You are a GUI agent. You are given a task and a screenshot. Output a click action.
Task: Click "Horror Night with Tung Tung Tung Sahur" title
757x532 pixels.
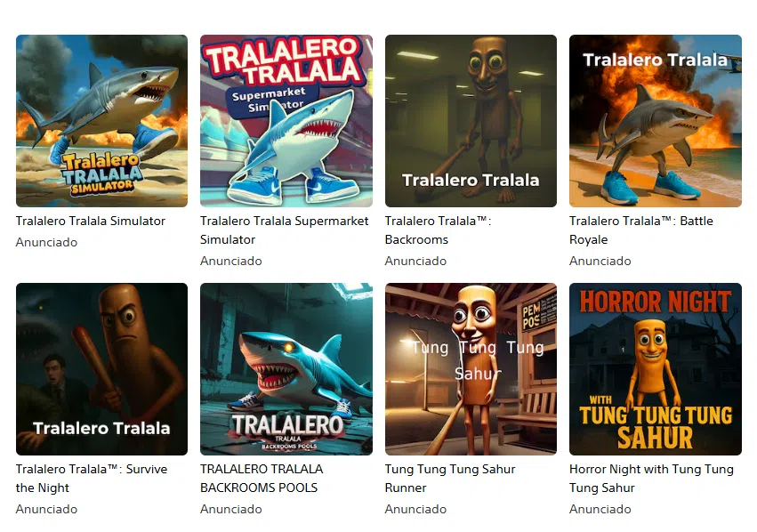coord(651,479)
